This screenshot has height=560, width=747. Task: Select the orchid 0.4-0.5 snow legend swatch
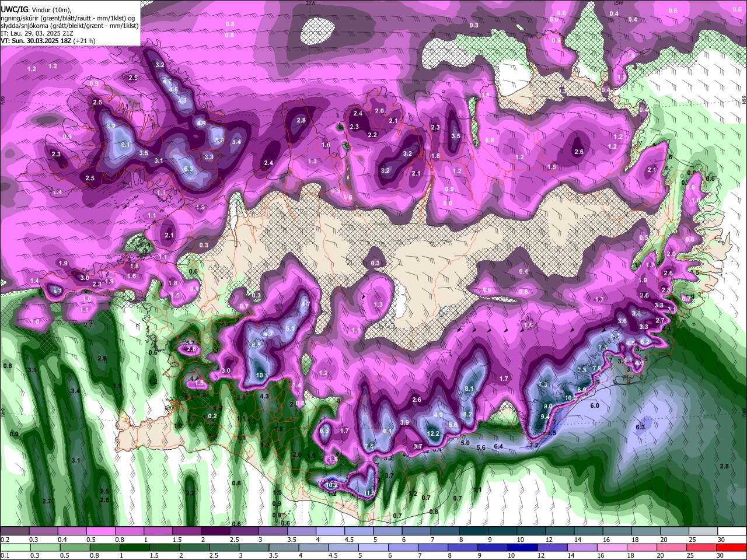click(72, 531)
